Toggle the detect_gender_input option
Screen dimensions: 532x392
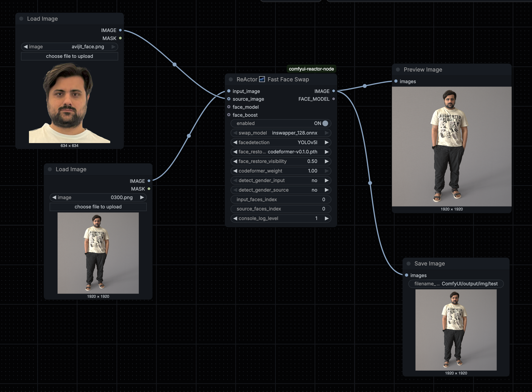[281, 181]
